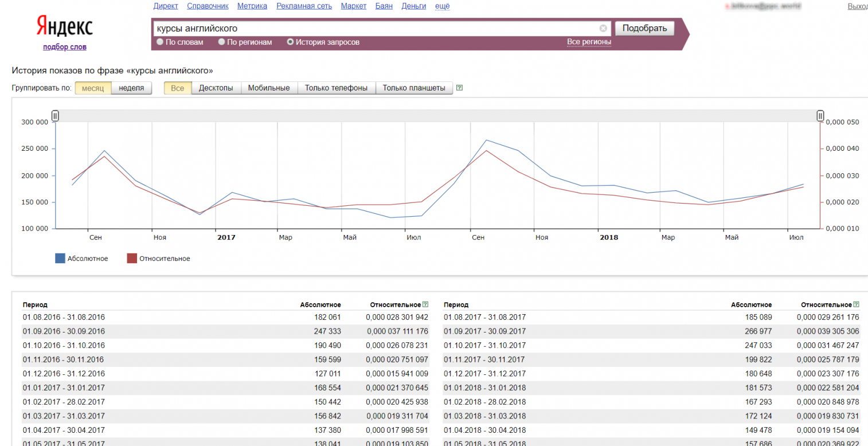Select row 01.09.2017 - 30.09.2017
The width and height of the screenshot is (868, 446).
coord(652,331)
